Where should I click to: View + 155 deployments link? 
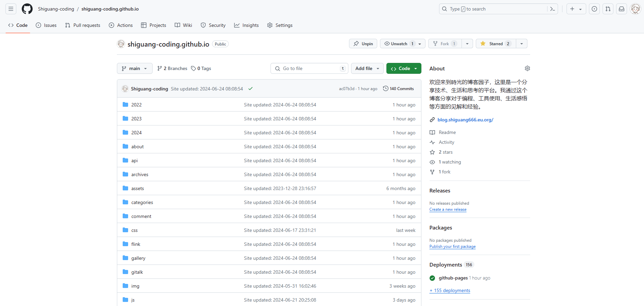tap(450, 290)
